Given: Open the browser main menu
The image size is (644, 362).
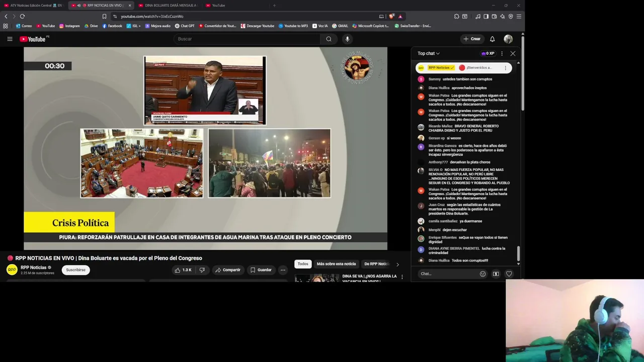Looking at the screenshot, I should point(519,16).
